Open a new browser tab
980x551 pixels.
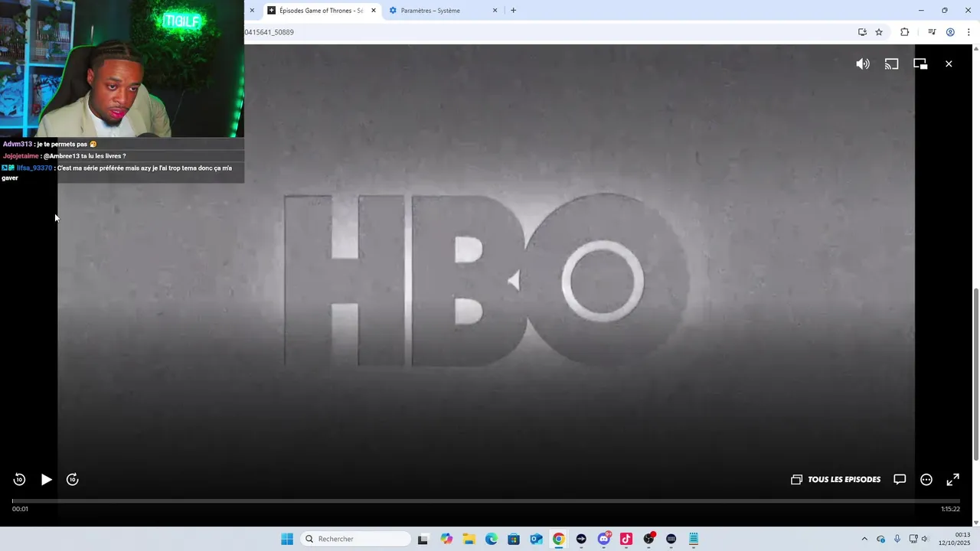tap(513, 11)
